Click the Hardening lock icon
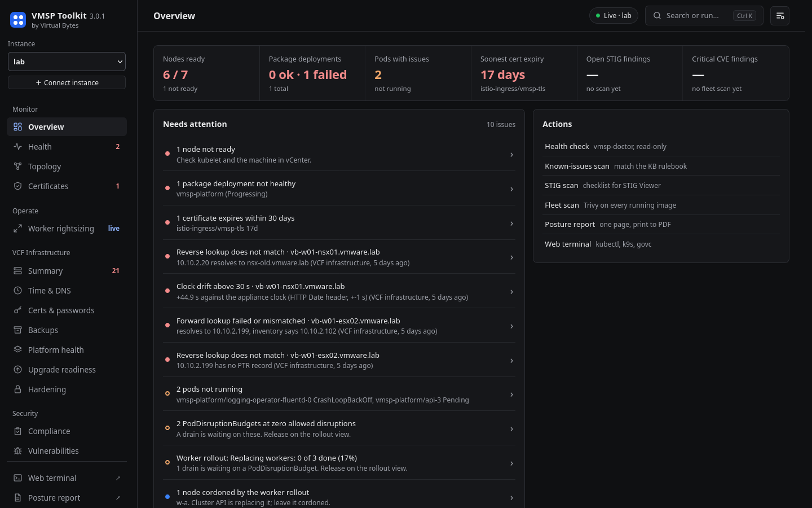 pyautogui.click(x=18, y=389)
